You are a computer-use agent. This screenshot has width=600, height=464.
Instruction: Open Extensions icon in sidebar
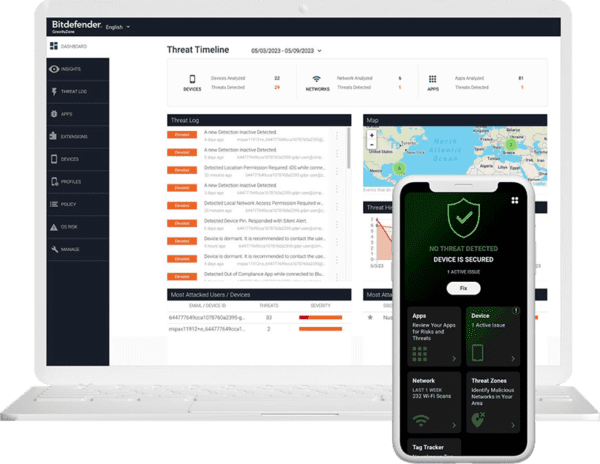point(53,136)
